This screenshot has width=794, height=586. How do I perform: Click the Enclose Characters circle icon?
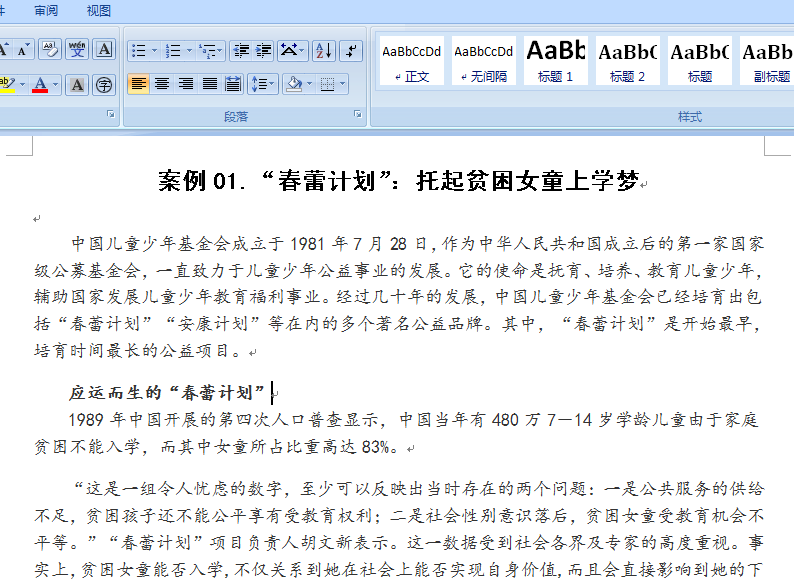104,84
